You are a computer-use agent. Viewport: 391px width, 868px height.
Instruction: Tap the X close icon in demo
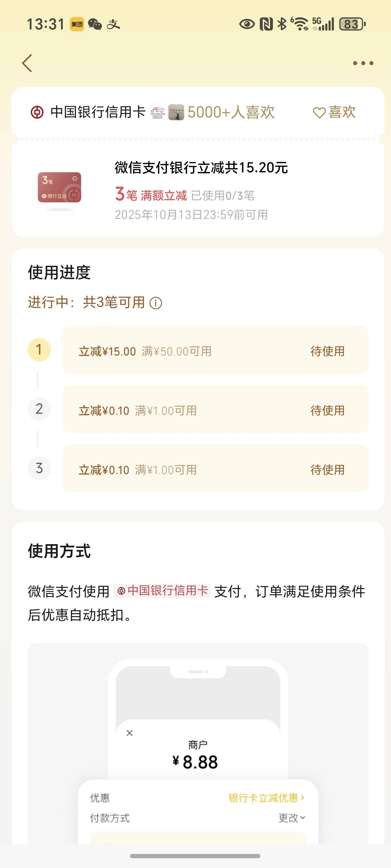(129, 733)
